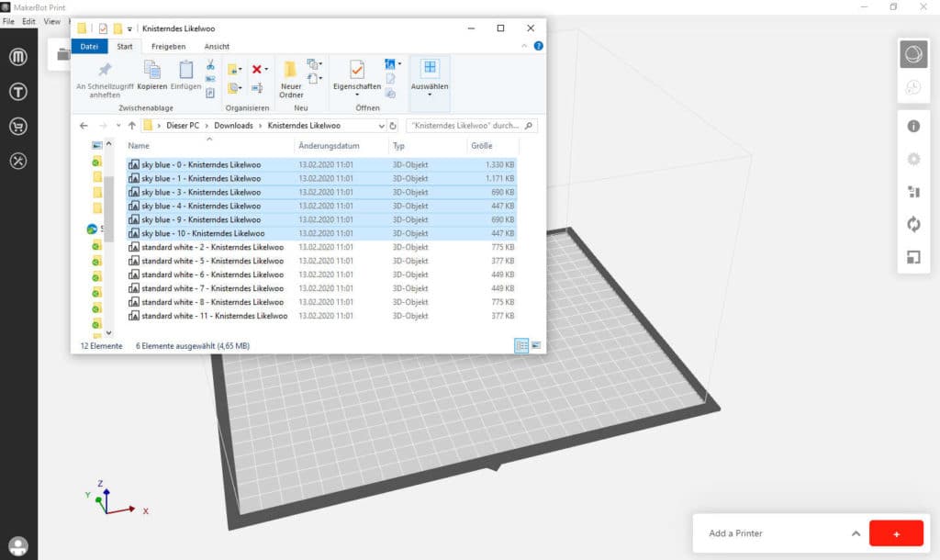Switch to the Start ribbon tab
940x560 pixels.
(125, 46)
